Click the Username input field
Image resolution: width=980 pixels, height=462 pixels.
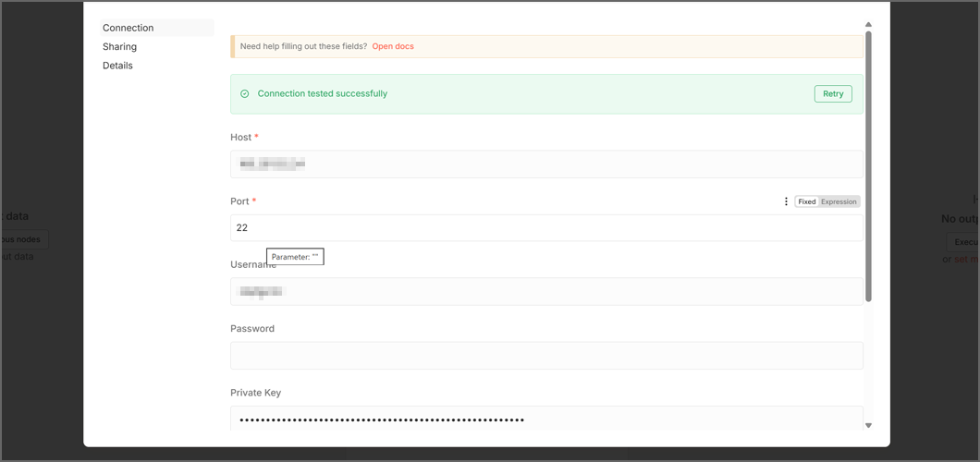(x=545, y=292)
